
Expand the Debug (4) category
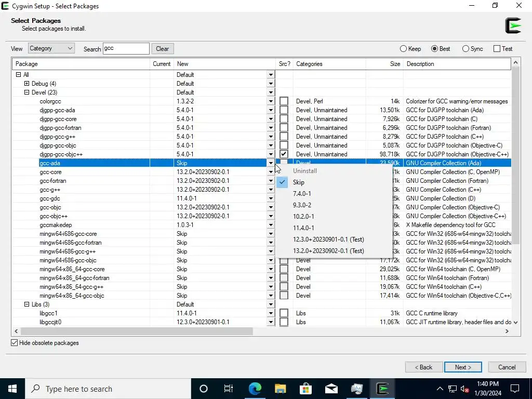[27, 84]
